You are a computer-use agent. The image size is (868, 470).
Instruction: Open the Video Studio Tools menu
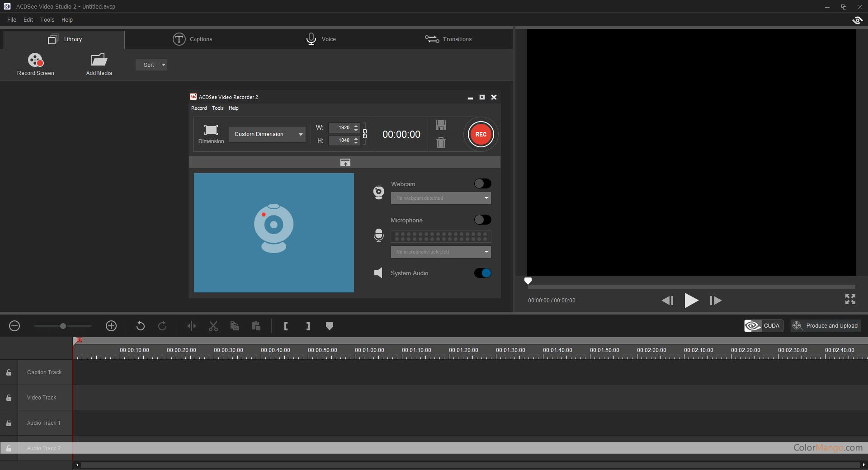(x=47, y=20)
